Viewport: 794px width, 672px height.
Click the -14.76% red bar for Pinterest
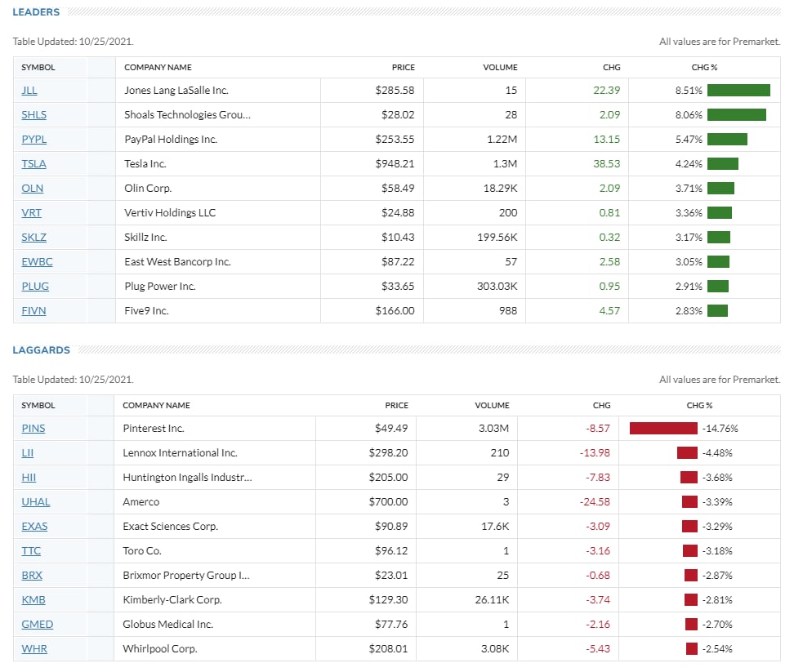point(663,429)
